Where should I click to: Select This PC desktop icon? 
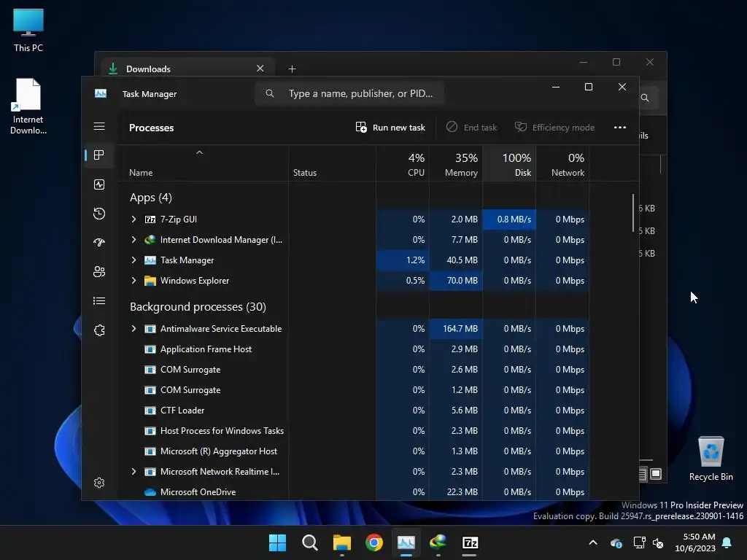coord(28,30)
